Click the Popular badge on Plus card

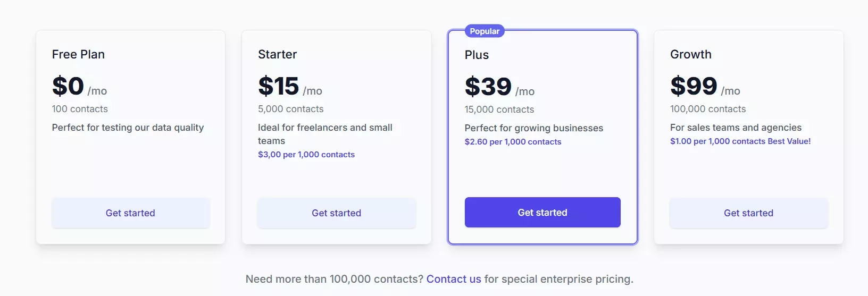(485, 31)
